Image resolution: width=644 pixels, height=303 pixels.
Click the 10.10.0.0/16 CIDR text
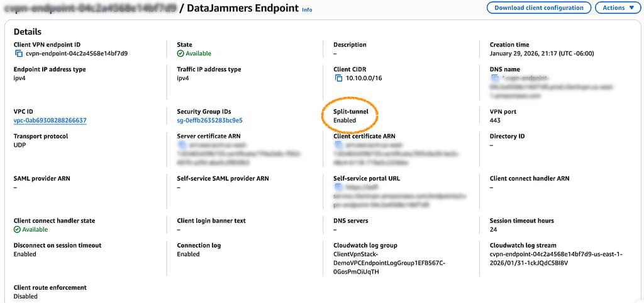[364, 79]
